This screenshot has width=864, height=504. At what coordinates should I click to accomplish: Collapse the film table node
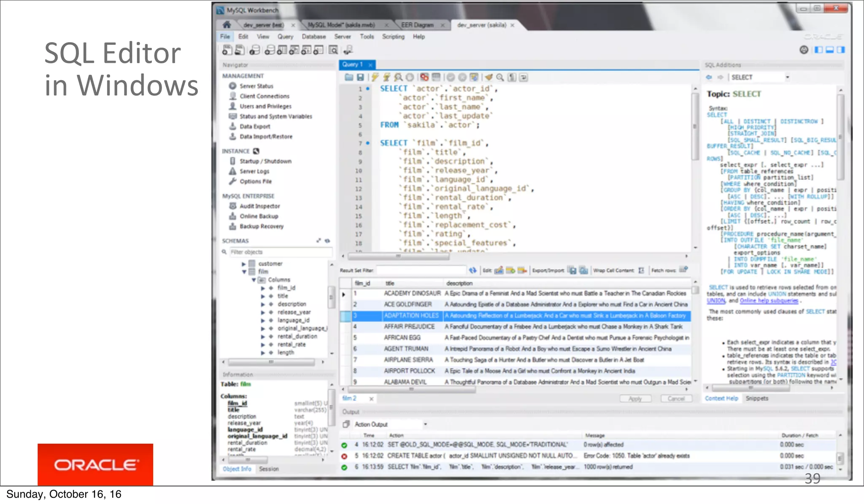click(244, 272)
